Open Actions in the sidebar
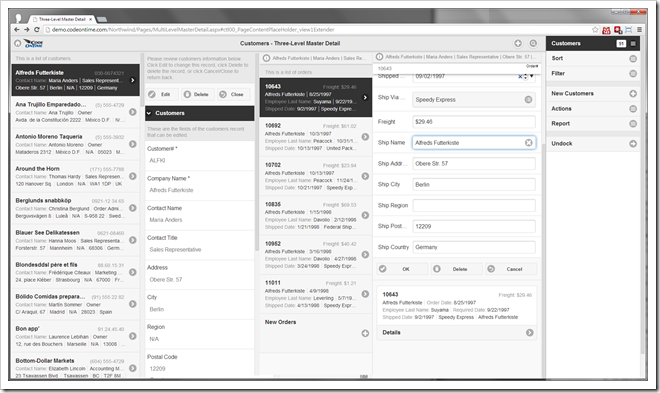 [x=593, y=109]
